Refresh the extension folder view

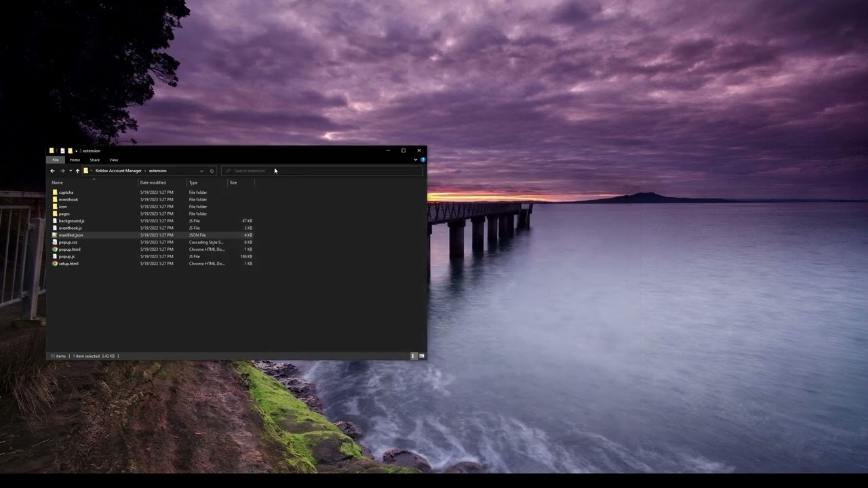point(212,171)
